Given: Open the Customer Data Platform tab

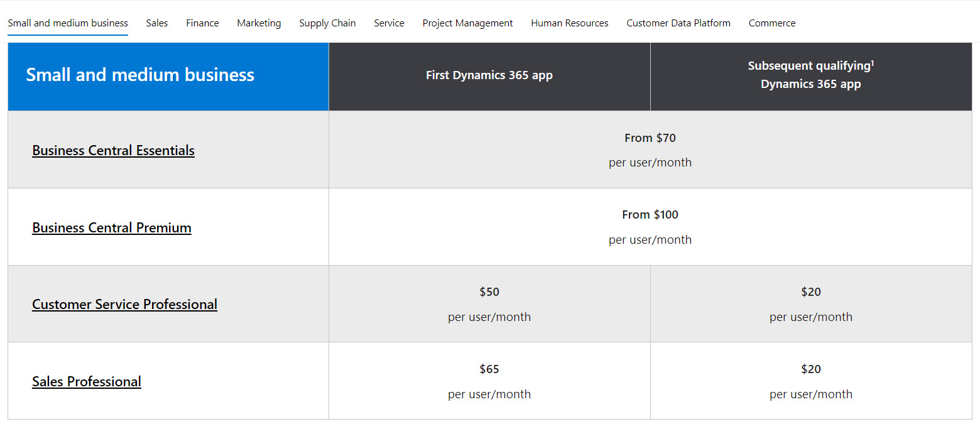Looking at the screenshot, I should click(678, 23).
